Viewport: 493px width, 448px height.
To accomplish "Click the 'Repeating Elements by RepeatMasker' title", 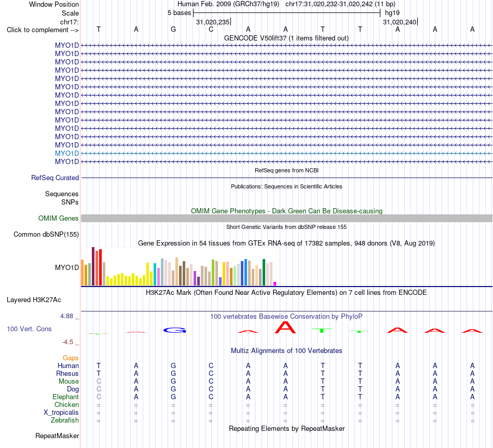I will coord(286,428).
